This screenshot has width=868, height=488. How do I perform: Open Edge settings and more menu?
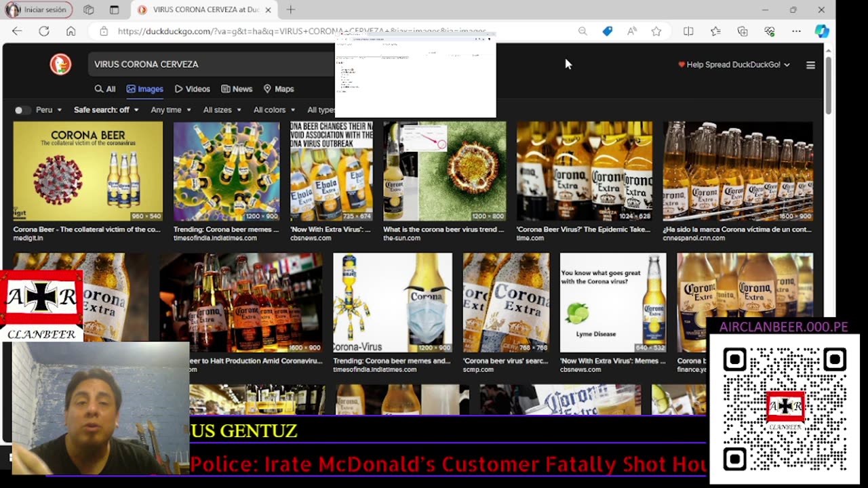[796, 31]
